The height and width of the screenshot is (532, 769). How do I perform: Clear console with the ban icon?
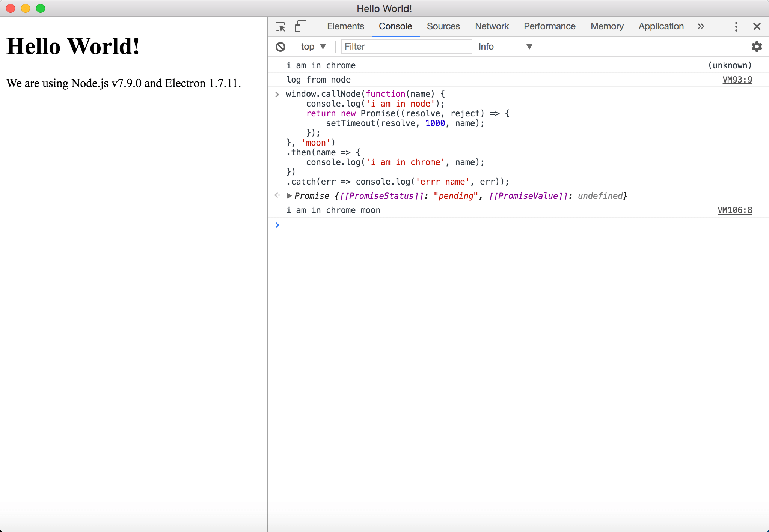[280, 47]
